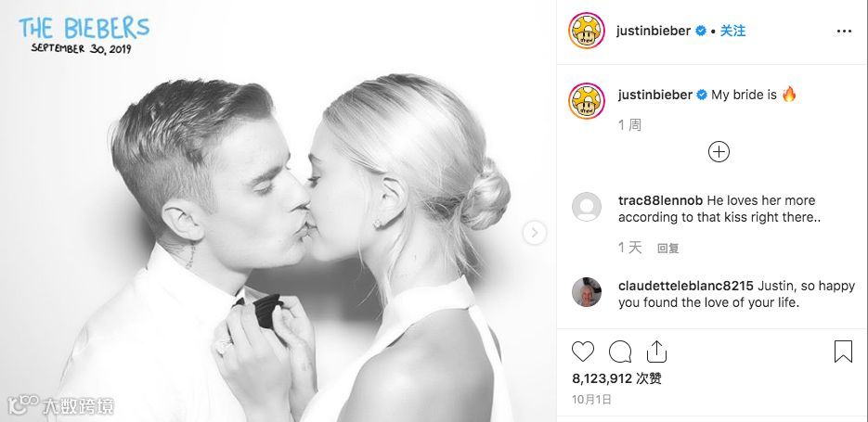Viewport: 868px width, 422px height.
Task: Open the justinbieber username in the header
Action: pyautogui.click(x=654, y=31)
